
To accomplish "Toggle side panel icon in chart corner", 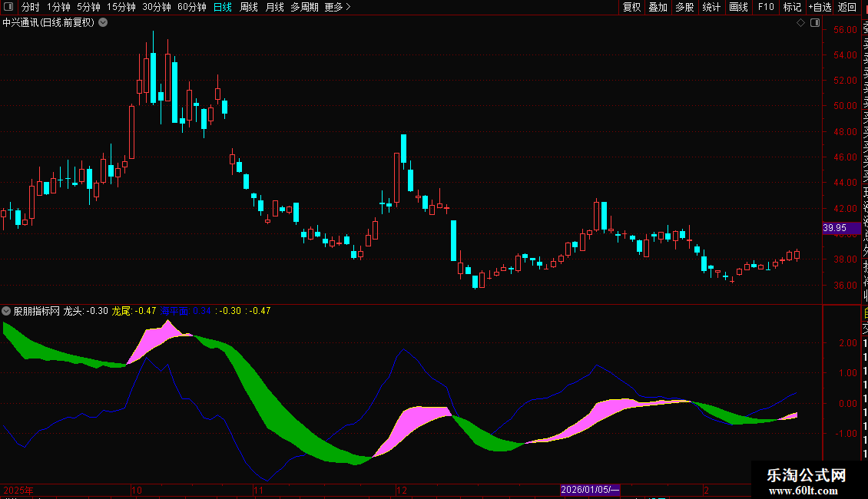I will (x=815, y=23).
